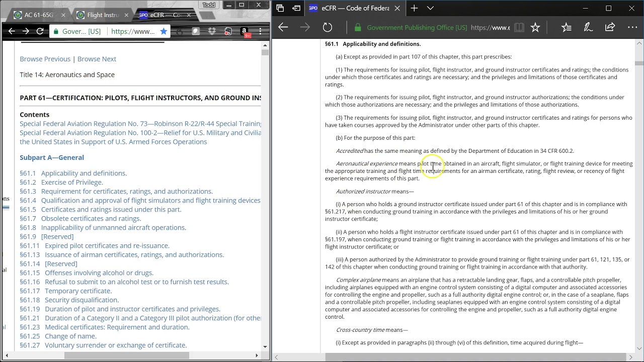Set these Edge tabs aside
This screenshot has height=362, width=644.
point(296,8)
